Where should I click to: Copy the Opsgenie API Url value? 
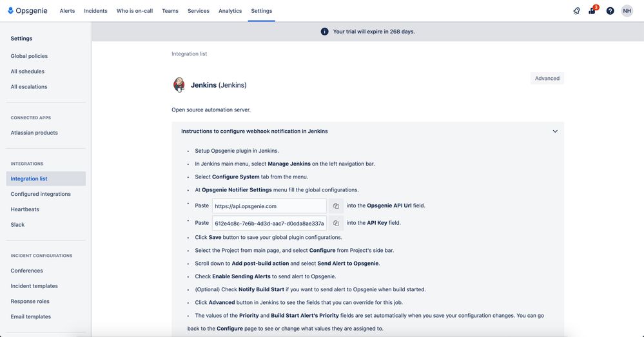[336, 206]
